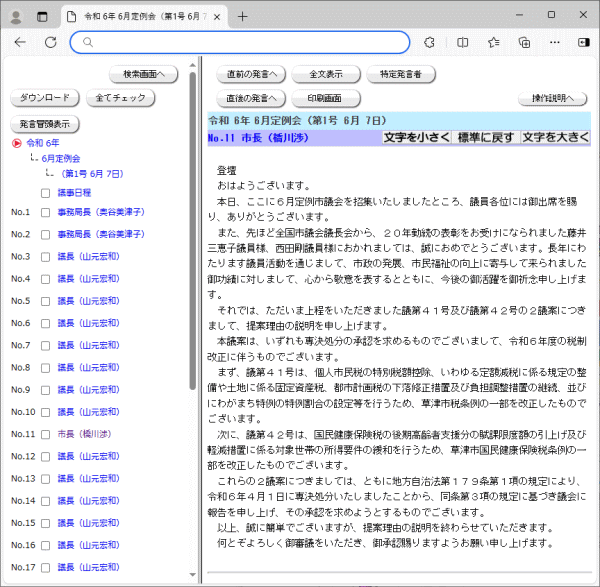Screen dimensions: 600x587
Task: Open 操作説明へ help button
Action: (553, 98)
